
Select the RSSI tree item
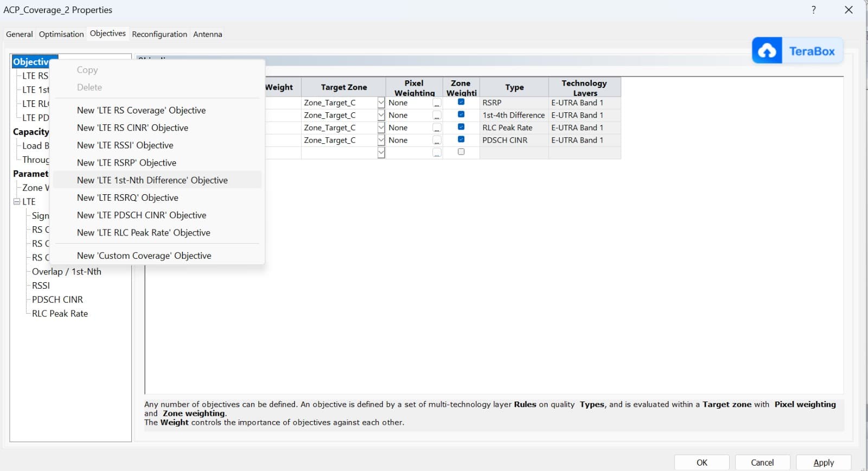tap(41, 285)
